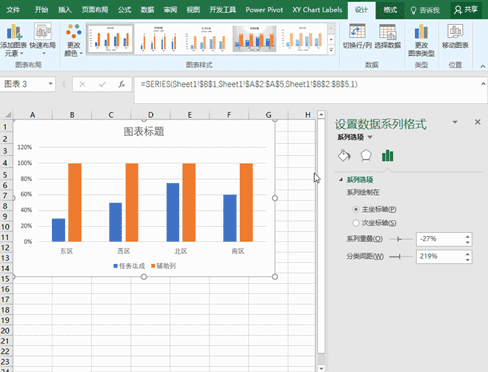Increase 分类间距 value with spinner
Screen dimensions: 488x372
click(x=467, y=254)
